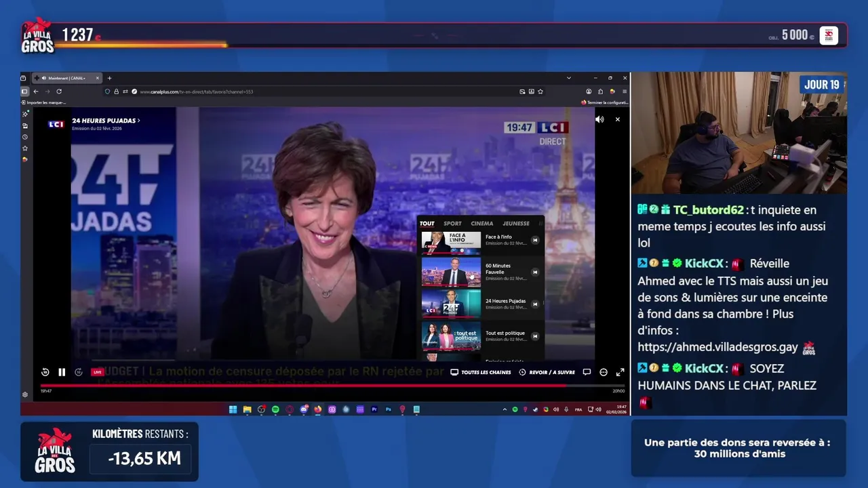Open the 60 Minutes Fauvelle thumbnail

(x=451, y=272)
